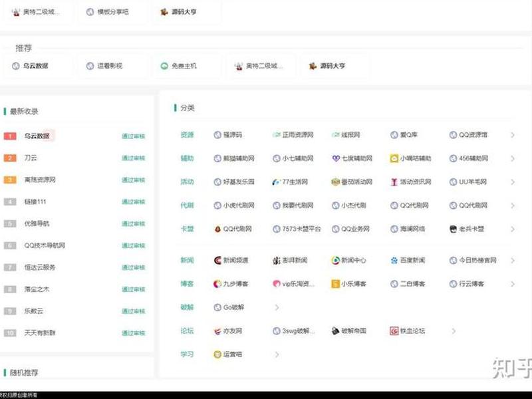Open the 代刷 category
The width and height of the screenshot is (532, 399).
click(x=187, y=205)
